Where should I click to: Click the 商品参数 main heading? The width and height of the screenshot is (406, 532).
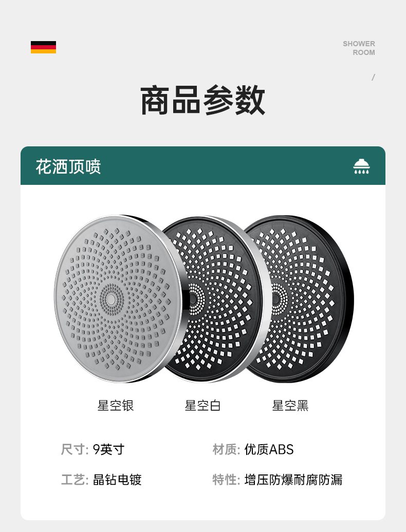pyautogui.click(x=202, y=101)
